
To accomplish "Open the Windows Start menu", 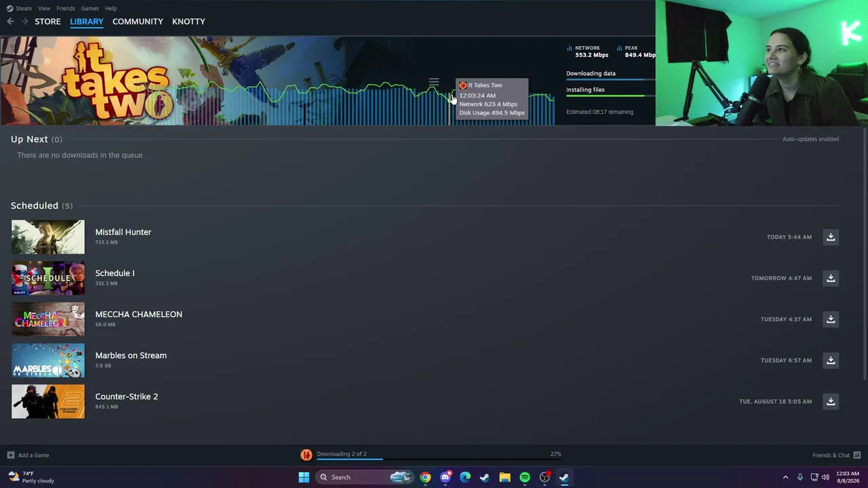I will pyautogui.click(x=304, y=477).
